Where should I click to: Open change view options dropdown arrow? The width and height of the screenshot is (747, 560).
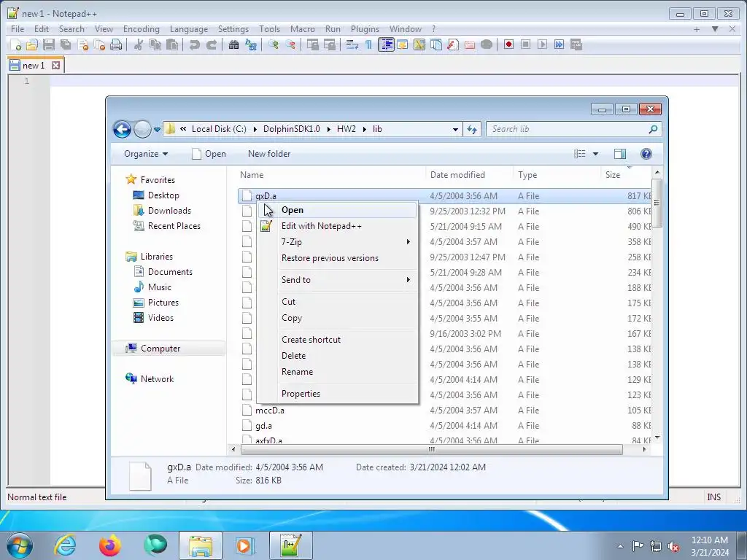595,154
